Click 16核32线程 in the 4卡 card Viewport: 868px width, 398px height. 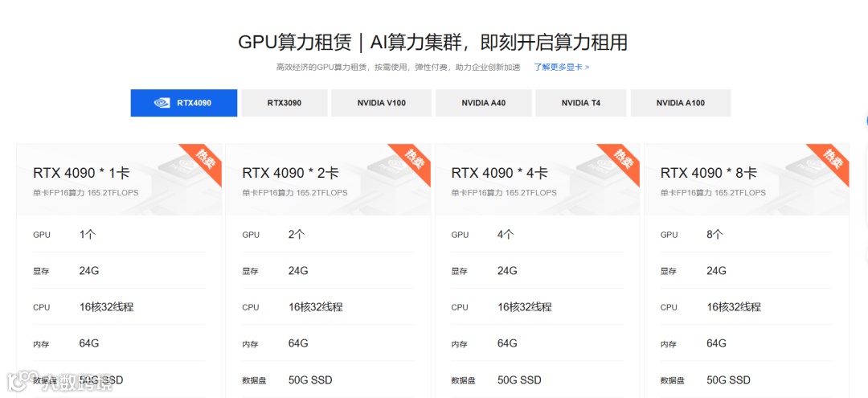pyautogui.click(x=525, y=307)
